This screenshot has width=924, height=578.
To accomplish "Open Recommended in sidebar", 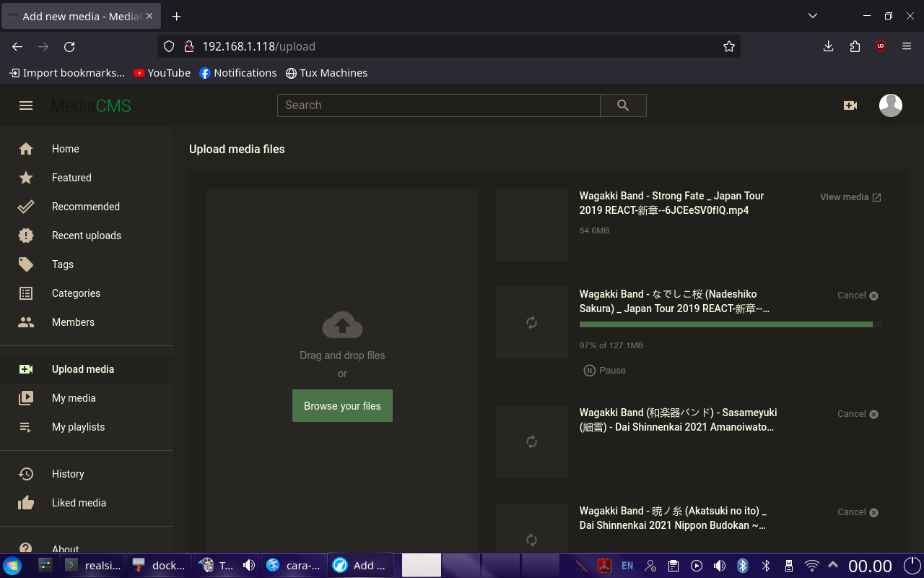I will tap(87, 207).
